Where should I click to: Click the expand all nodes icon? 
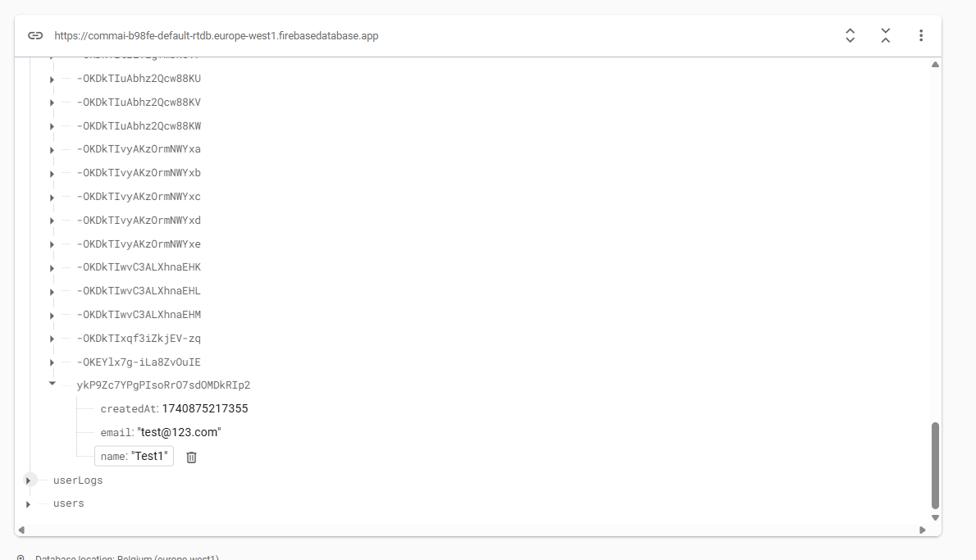click(850, 35)
